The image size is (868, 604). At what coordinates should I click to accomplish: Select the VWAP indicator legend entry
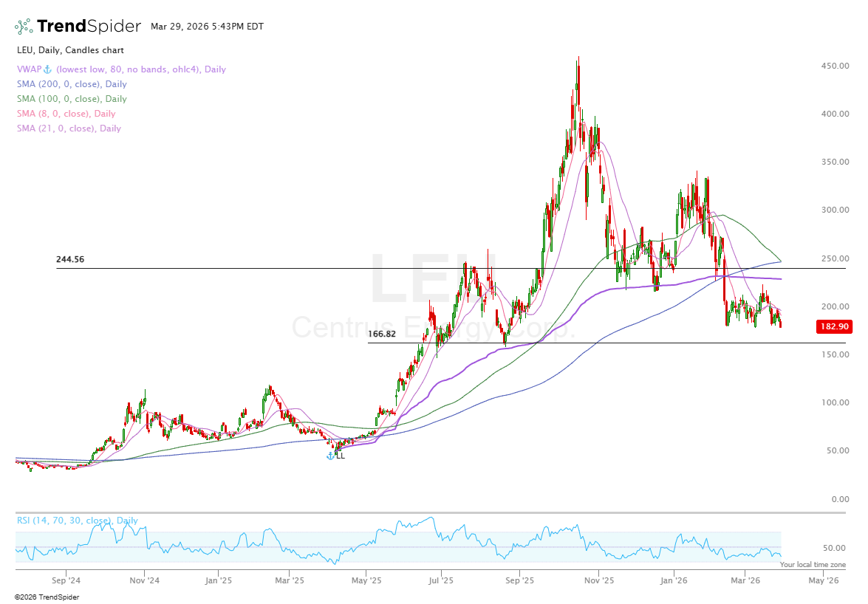pos(121,69)
